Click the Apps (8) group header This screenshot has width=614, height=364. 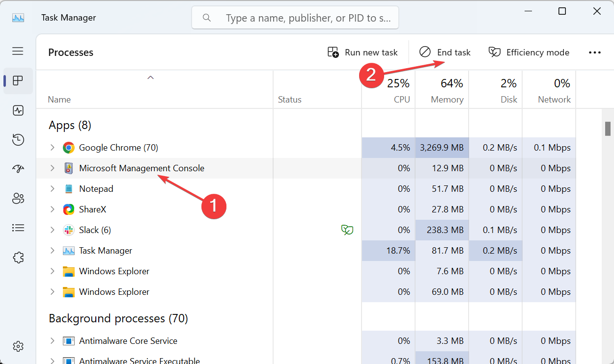click(70, 126)
